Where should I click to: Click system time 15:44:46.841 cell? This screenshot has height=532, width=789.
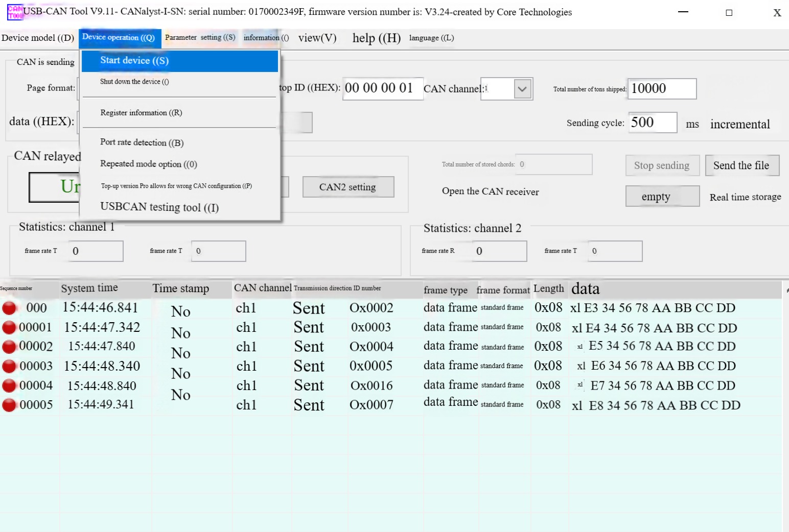(x=101, y=307)
